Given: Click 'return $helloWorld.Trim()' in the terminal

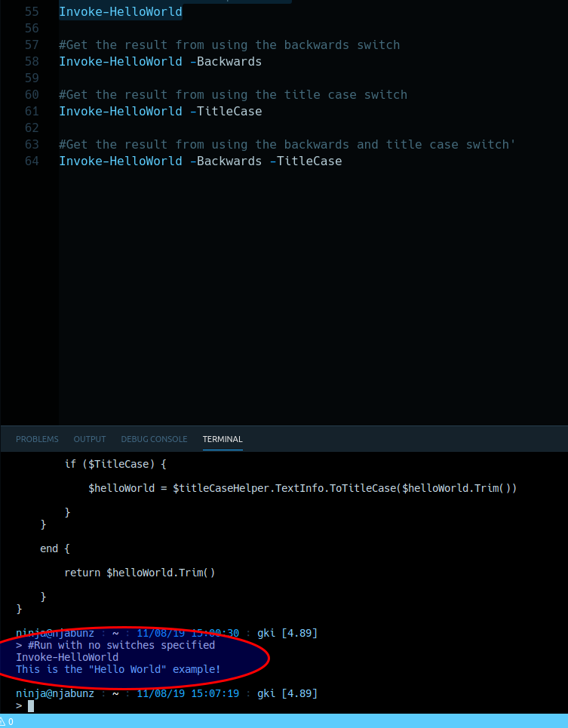Looking at the screenshot, I should click(x=140, y=573).
